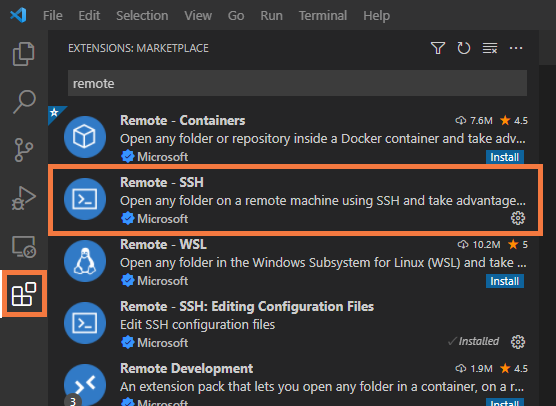Open the Terminal menu
The image size is (556, 406).
tap(323, 16)
